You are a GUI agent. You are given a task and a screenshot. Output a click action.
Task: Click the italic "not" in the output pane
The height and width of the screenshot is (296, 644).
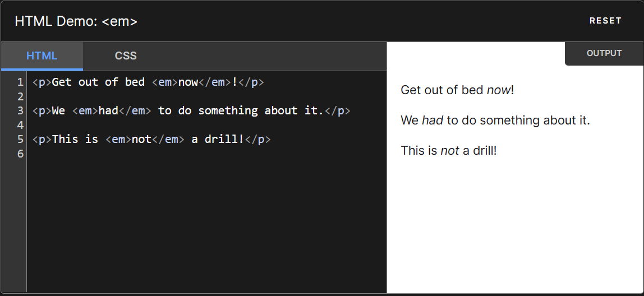450,151
